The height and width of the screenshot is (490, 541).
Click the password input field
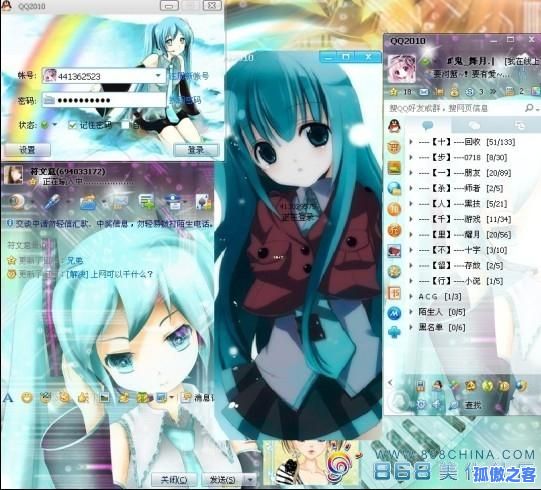(x=104, y=100)
